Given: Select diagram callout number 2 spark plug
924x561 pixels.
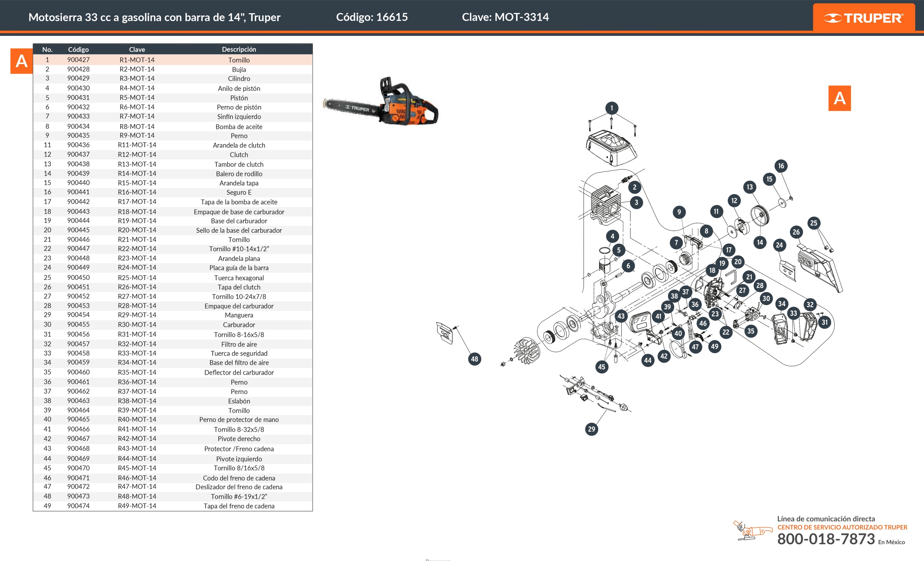Looking at the screenshot, I should (x=634, y=187).
